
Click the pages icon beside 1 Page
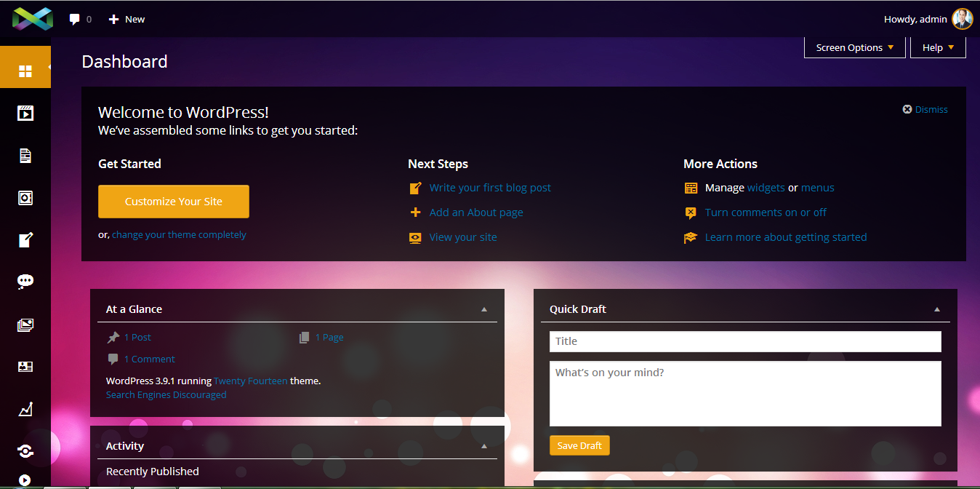pyautogui.click(x=304, y=337)
